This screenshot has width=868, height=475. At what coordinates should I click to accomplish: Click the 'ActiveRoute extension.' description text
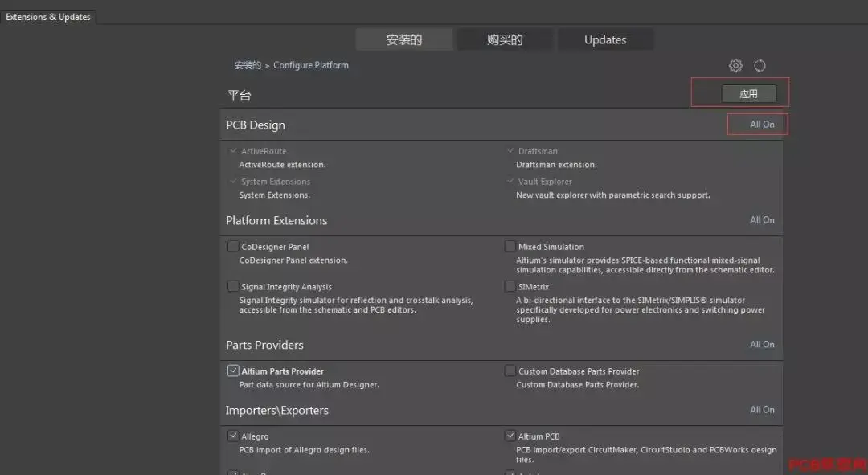282,165
